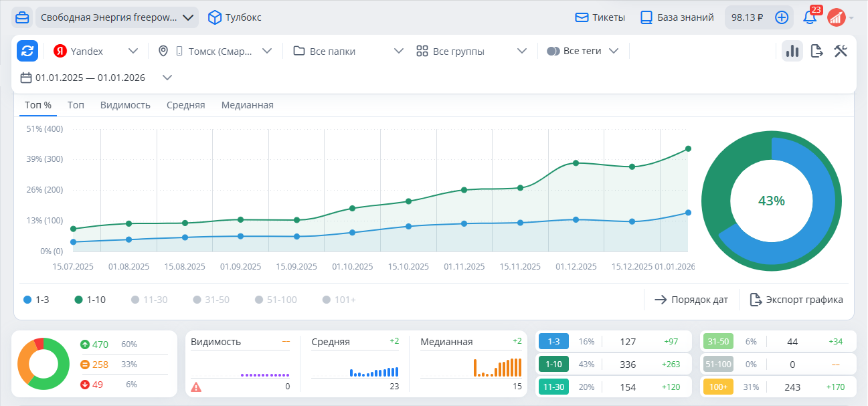Viewport: 868px width, 406px height.
Task: Click the blue refresh data icon
Action: [x=27, y=51]
